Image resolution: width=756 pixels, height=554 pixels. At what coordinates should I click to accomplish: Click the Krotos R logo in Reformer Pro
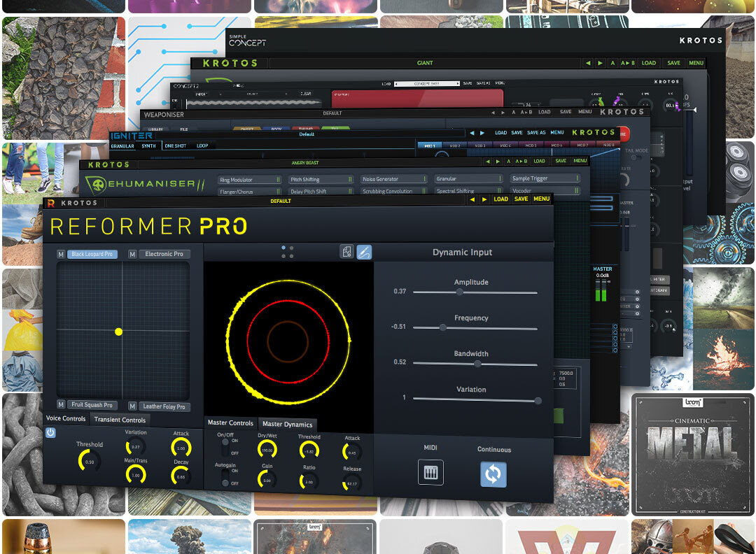[x=50, y=203]
